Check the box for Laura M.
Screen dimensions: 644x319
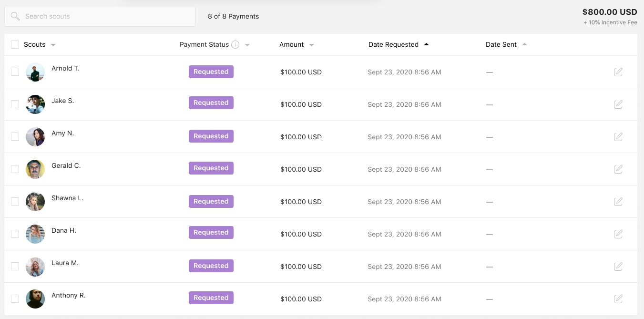(15, 267)
